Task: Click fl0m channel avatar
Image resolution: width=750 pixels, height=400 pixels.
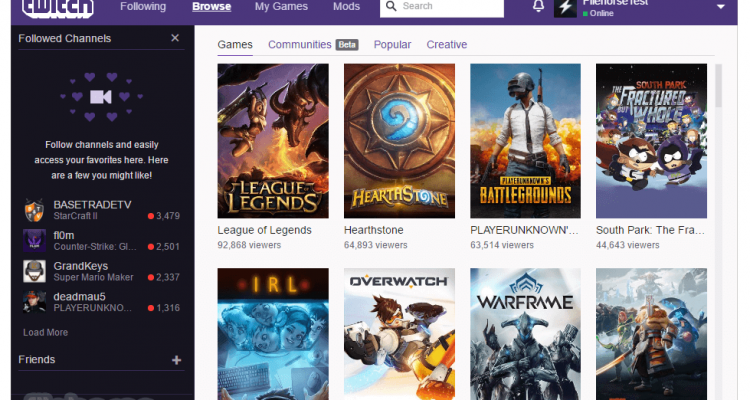Action: (34, 241)
